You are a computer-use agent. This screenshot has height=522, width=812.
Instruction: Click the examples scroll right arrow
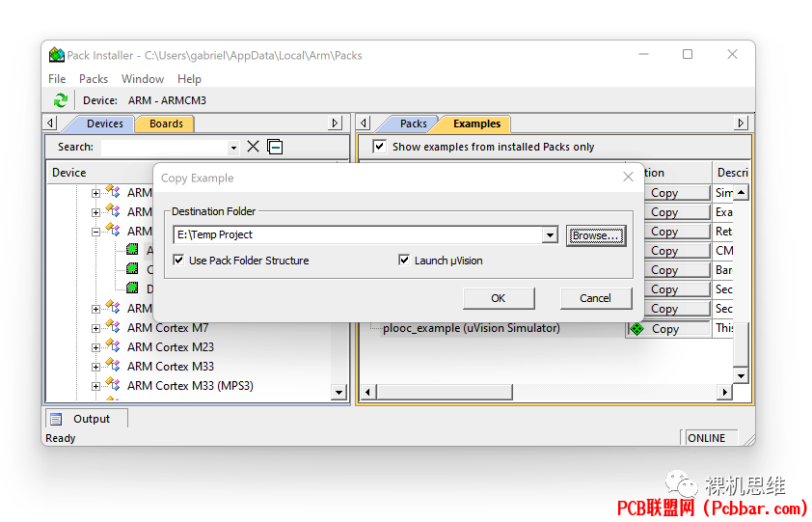point(724,392)
